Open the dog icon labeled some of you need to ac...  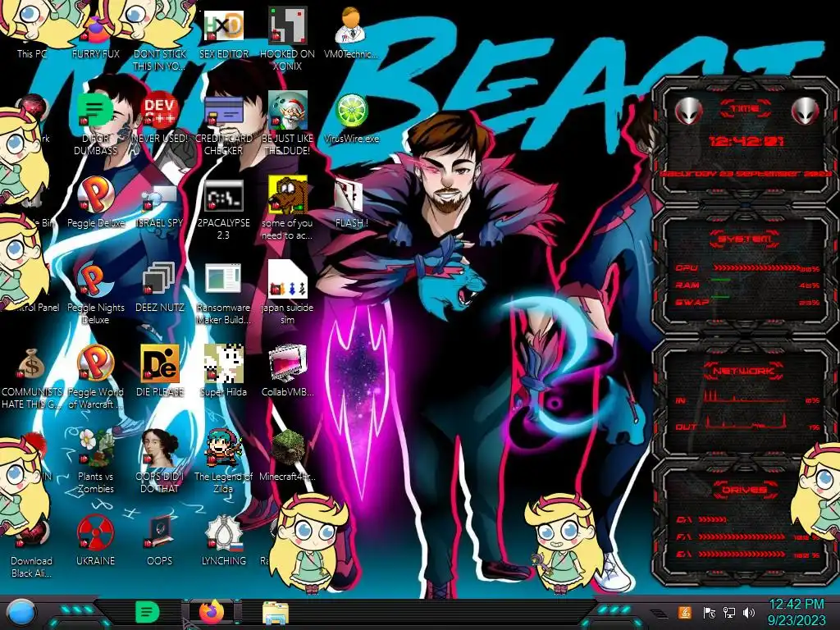click(x=287, y=209)
